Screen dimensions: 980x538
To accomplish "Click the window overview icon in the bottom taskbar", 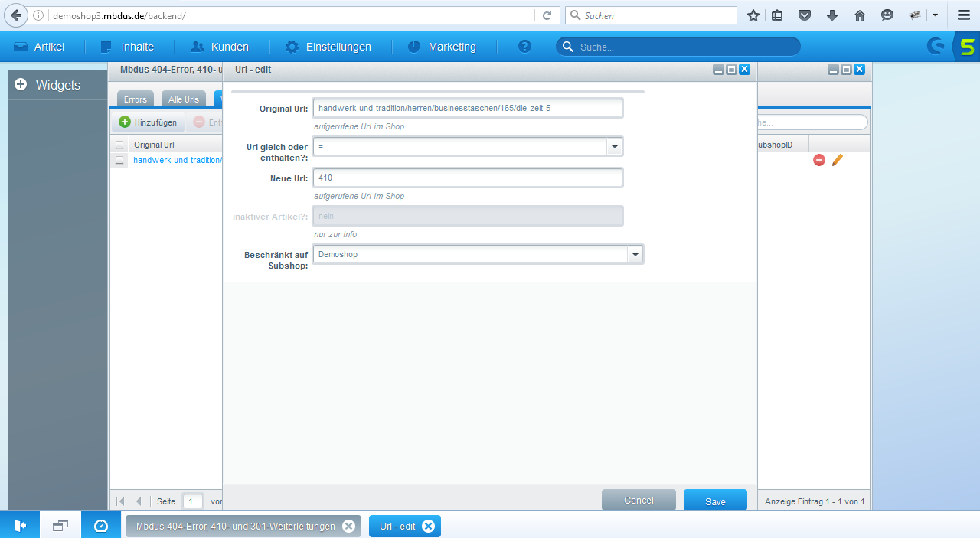I will pos(60,525).
